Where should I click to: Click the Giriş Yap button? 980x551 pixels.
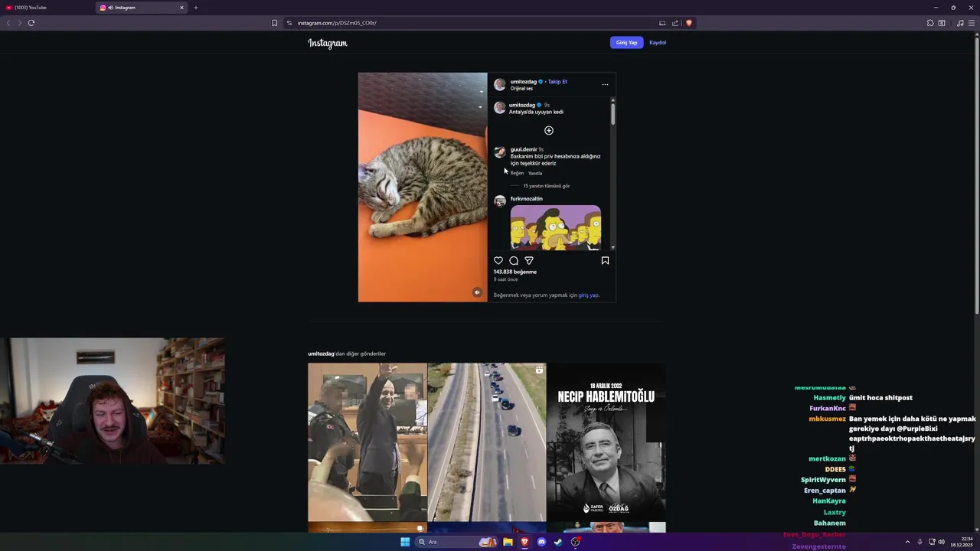[627, 43]
